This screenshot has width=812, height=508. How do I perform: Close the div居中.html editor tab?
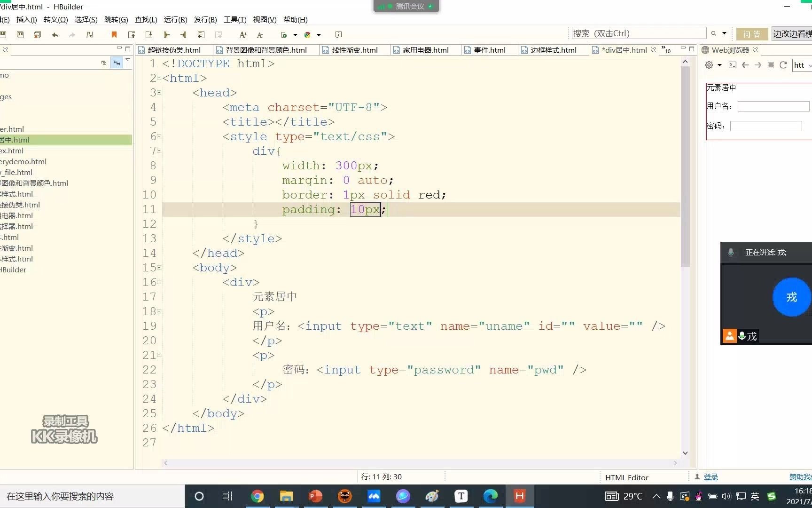(x=653, y=50)
